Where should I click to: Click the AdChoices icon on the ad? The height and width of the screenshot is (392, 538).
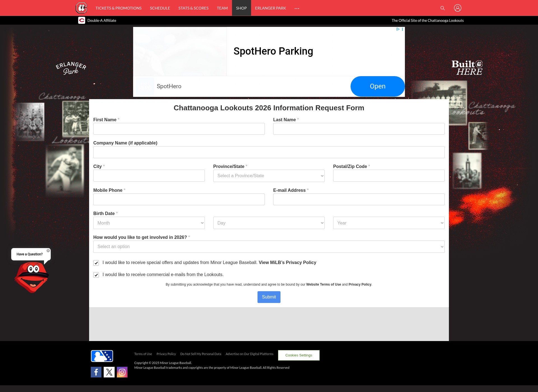pyautogui.click(x=398, y=29)
